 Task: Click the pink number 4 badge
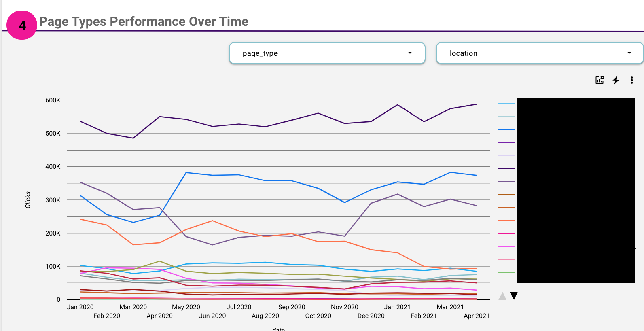[x=22, y=25]
